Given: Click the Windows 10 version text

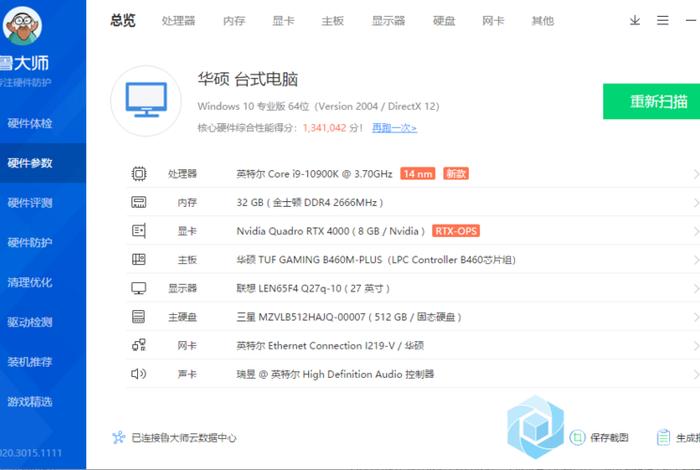Looking at the screenshot, I should 318,106.
